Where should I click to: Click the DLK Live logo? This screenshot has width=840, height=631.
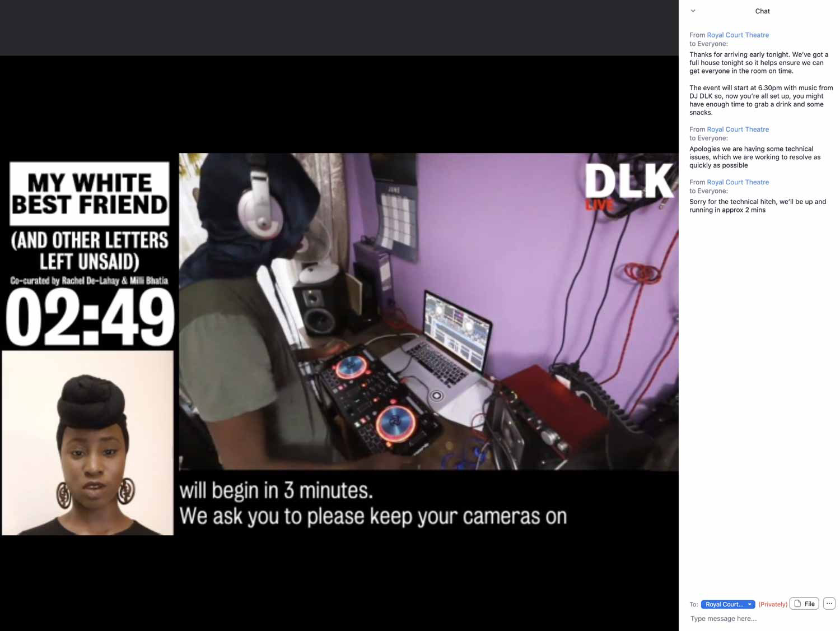pyautogui.click(x=628, y=186)
